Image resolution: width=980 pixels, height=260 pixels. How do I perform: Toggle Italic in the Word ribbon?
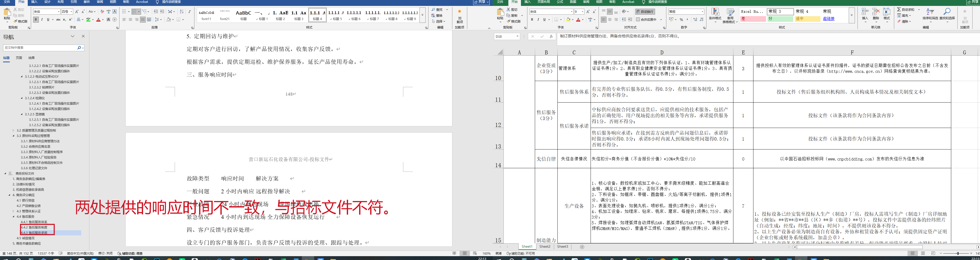coord(42,19)
